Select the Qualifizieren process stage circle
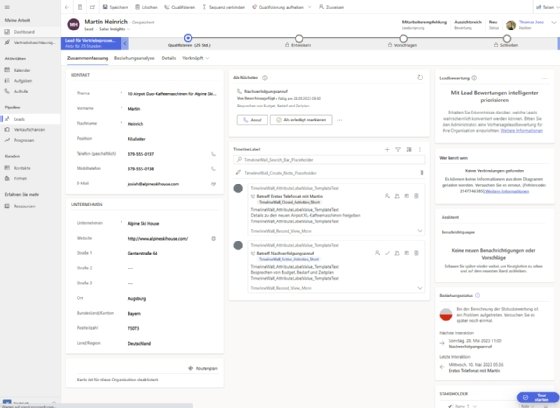The width and height of the screenshot is (560, 408). (188, 38)
